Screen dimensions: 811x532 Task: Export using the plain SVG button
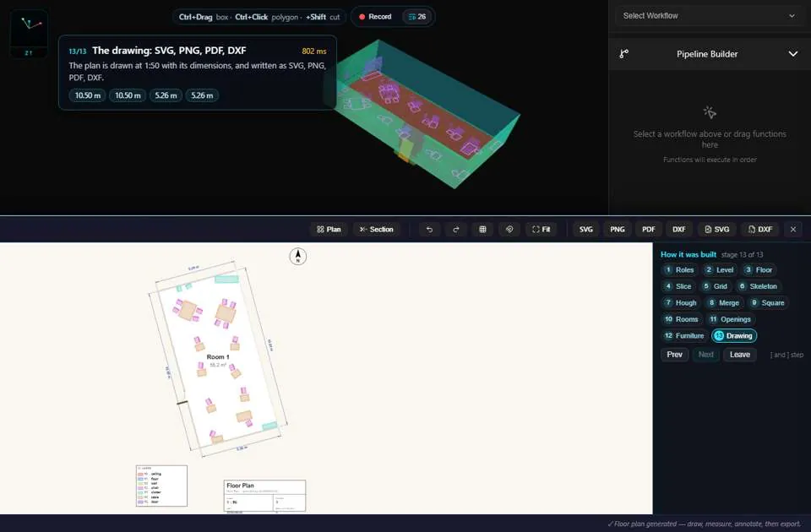pos(586,229)
